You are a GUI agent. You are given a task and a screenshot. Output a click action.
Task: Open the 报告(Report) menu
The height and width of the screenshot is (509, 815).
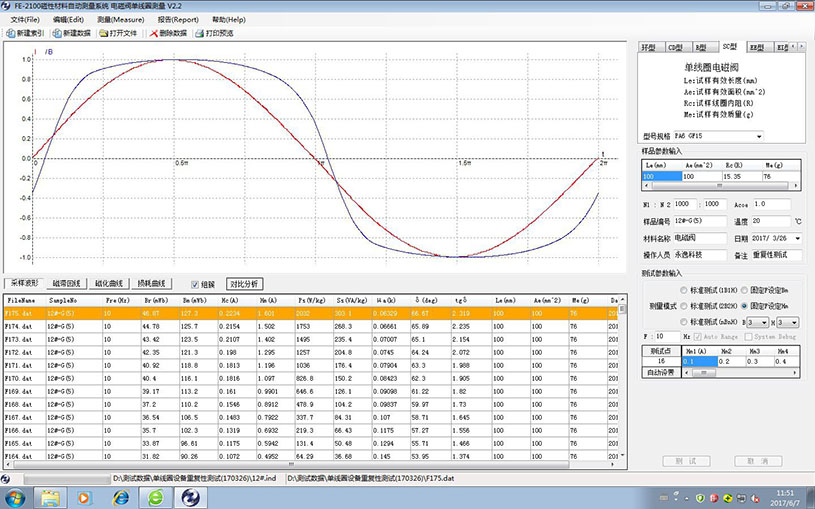click(x=178, y=20)
